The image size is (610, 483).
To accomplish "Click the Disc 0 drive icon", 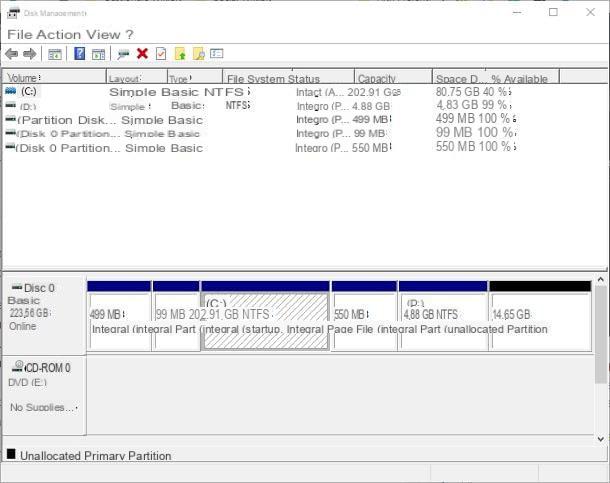I will click(x=17, y=287).
